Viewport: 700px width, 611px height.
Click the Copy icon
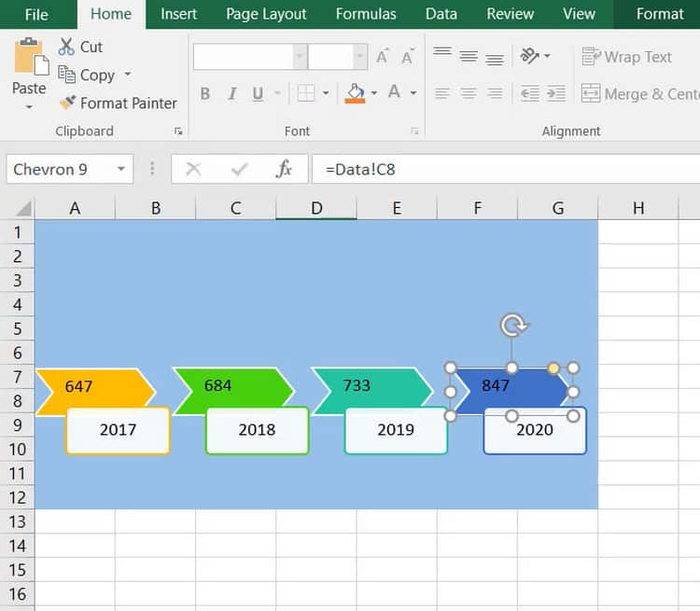pyautogui.click(x=66, y=75)
